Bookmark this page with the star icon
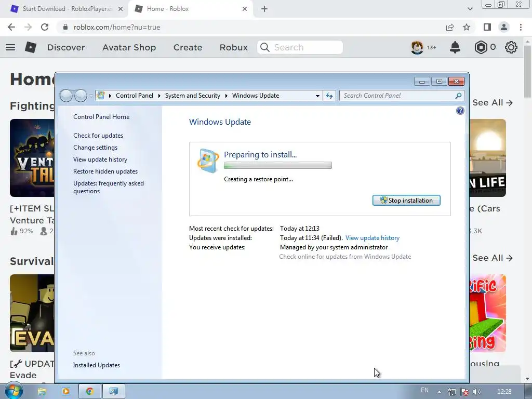The image size is (532, 399). point(467,27)
